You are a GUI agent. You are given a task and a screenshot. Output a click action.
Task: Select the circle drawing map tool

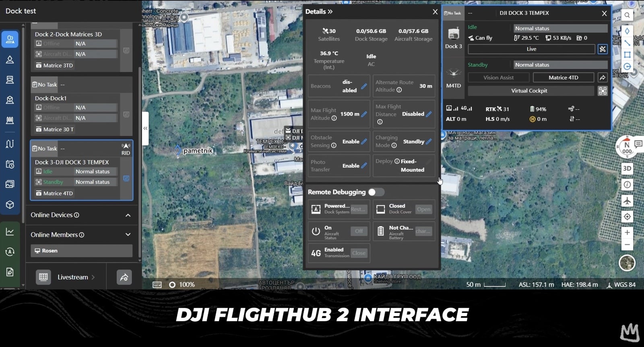[627, 67]
